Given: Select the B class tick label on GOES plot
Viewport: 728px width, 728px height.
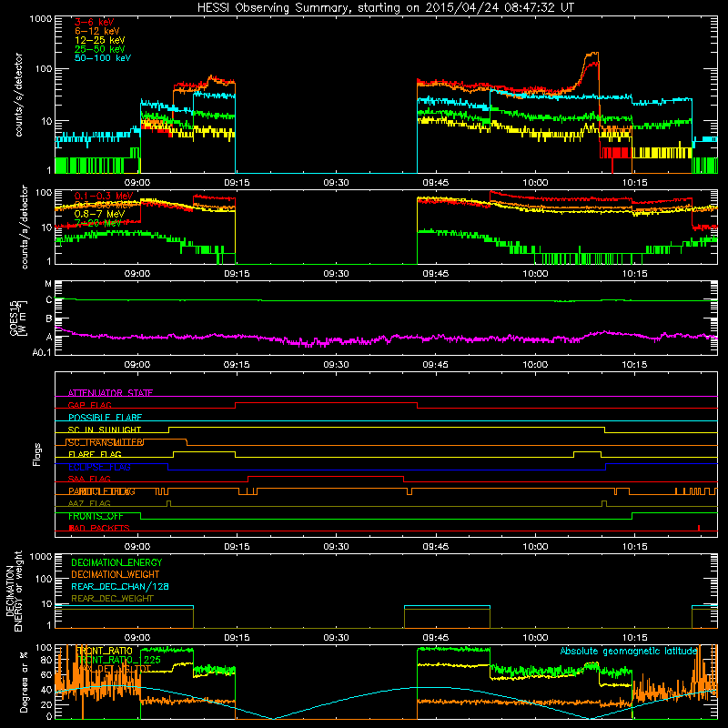Looking at the screenshot, I should click(49, 319).
